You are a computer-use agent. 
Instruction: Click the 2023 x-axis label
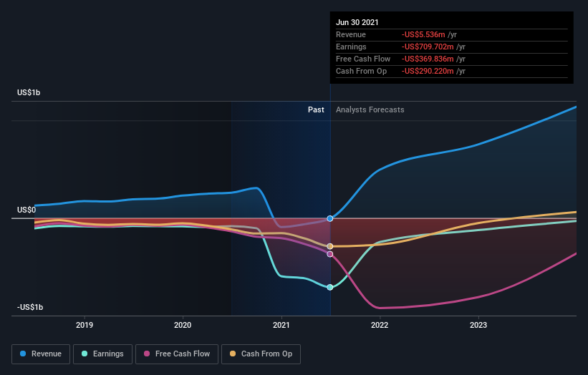[x=478, y=325]
